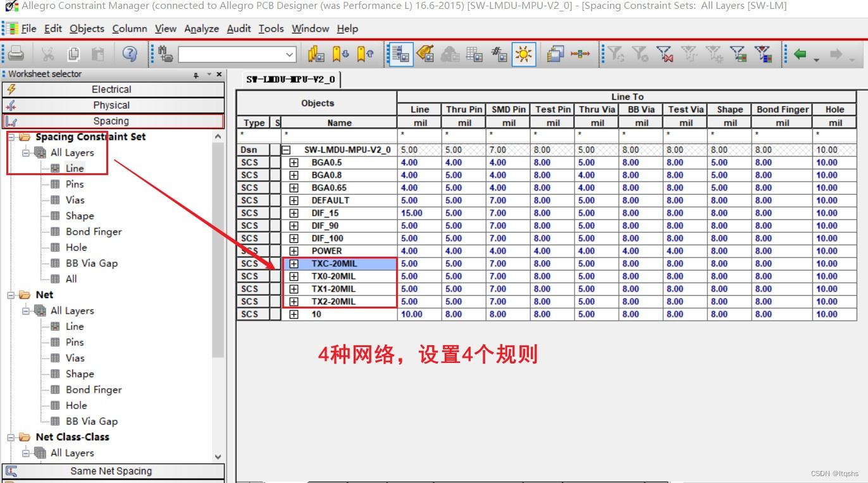Open the Electrical worksheet section
The height and width of the screenshot is (483, 868).
(x=112, y=90)
